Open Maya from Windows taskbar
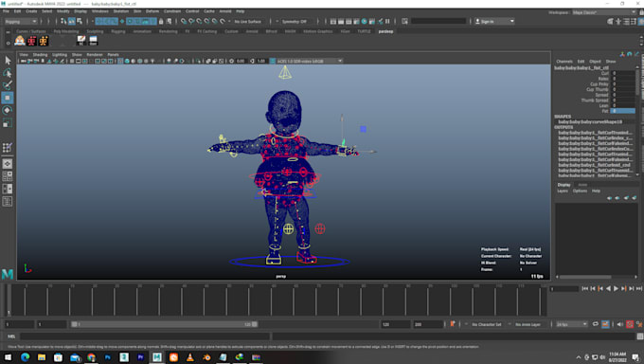The height and width of the screenshot is (364, 644). [x=157, y=357]
